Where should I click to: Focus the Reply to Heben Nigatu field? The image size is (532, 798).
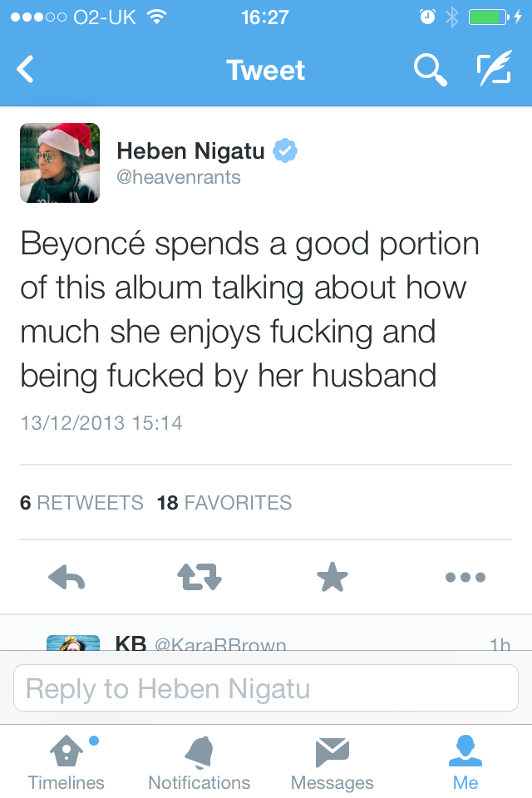266,688
